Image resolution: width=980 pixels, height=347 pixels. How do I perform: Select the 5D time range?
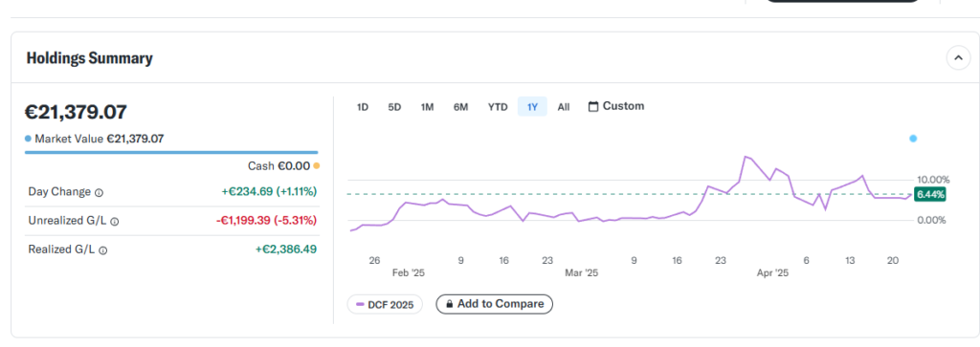395,107
